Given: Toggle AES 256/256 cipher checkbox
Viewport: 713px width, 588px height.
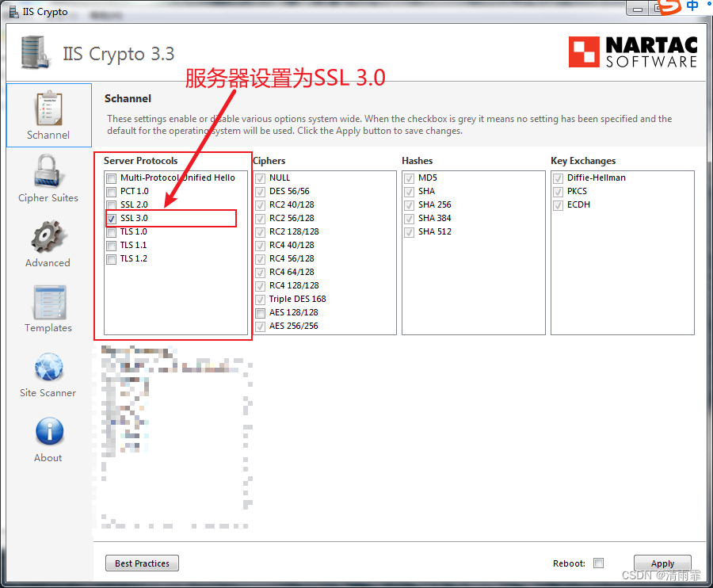Looking at the screenshot, I should coord(260,326).
